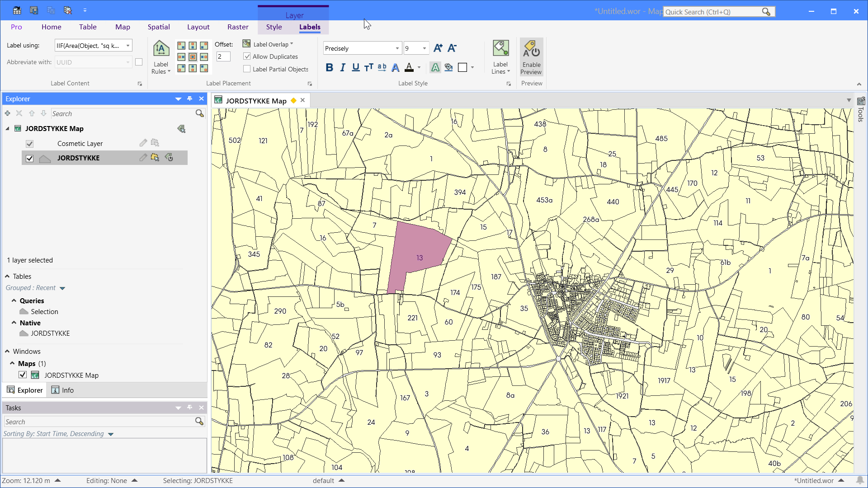The image size is (868, 488).
Task: Increase label font size
Action: pos(438,48)
